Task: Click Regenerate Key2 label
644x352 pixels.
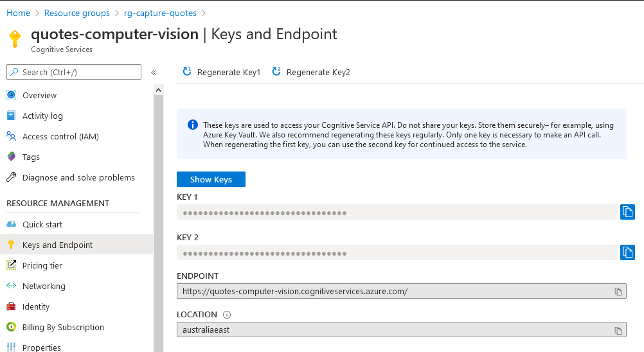Action: coord(318,72)
